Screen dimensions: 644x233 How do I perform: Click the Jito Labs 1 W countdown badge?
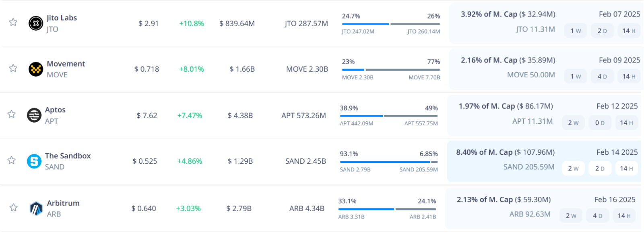click(576, 31)
